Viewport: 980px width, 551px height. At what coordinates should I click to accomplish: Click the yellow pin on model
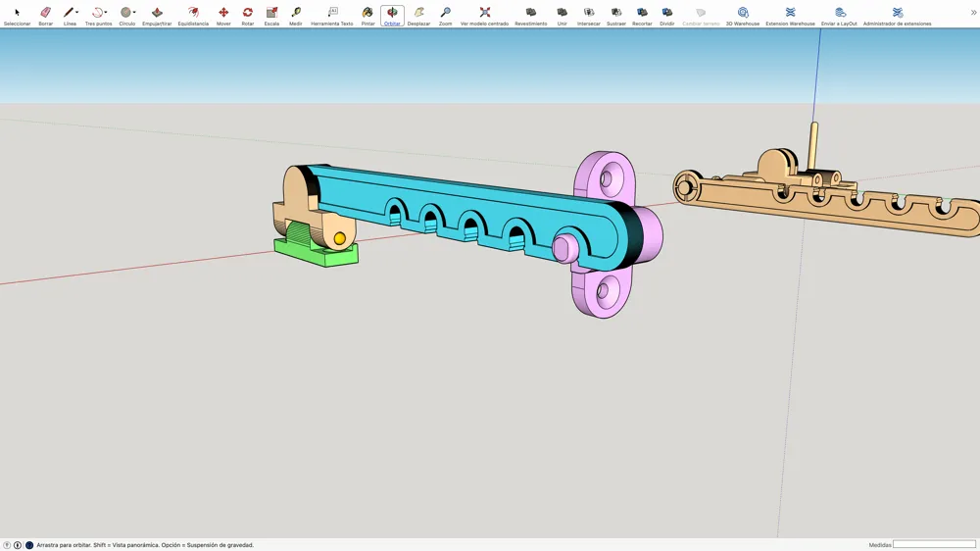coord(340,238)
